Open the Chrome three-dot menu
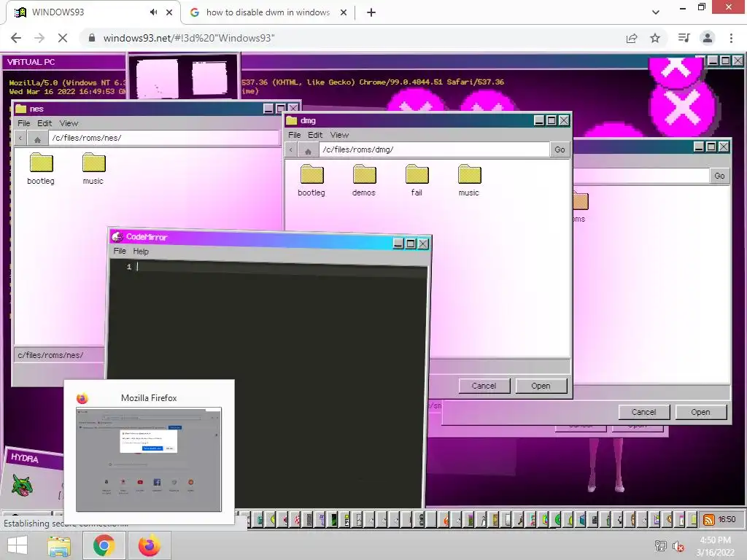Viewport: 747px width, 560px height. 731,38
